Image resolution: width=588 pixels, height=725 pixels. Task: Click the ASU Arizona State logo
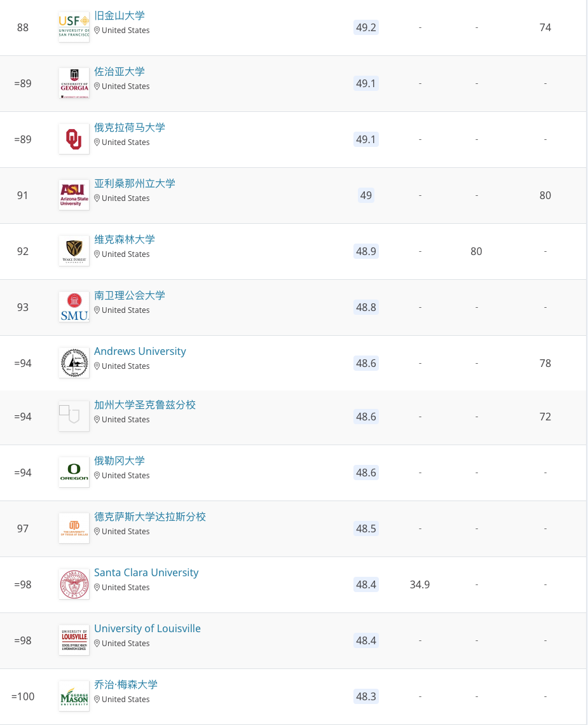74,195
